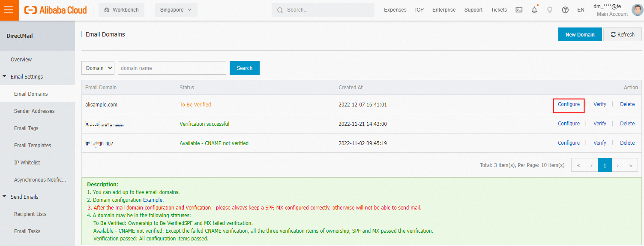Click the Email Domain column header
This screenshot has height=246, width=644.
[x=101, y=87]
